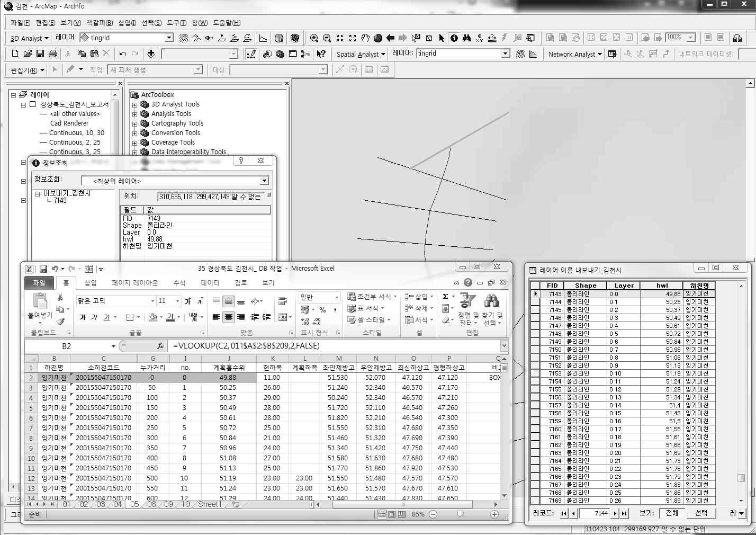Show all records with 전체 button

(672, 513)
